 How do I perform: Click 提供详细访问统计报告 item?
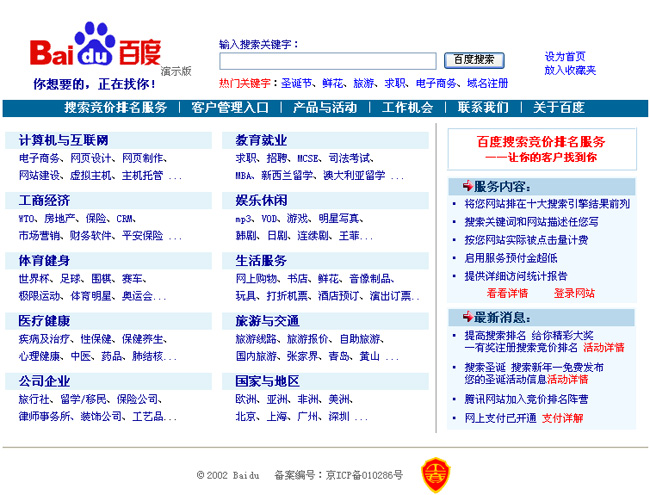pos(516,276)
